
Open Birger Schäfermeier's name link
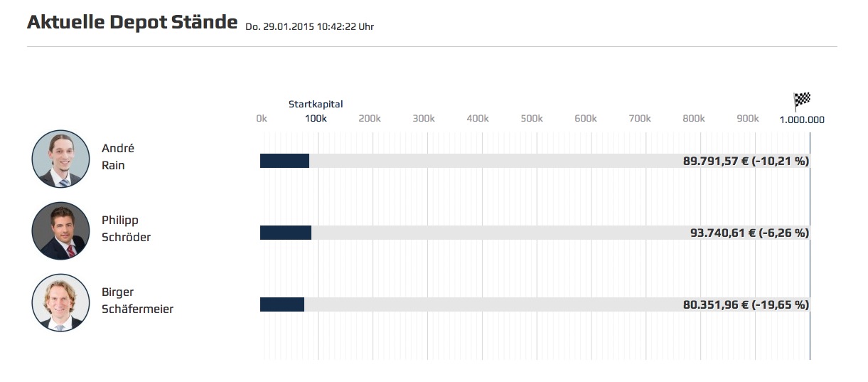[137, 300]
